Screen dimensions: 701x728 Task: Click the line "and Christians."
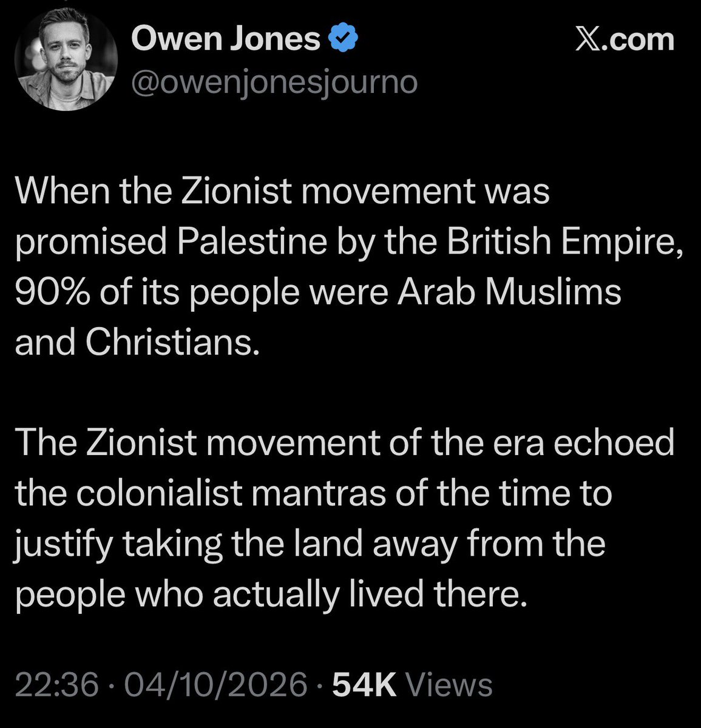click(x=132, y=343)
